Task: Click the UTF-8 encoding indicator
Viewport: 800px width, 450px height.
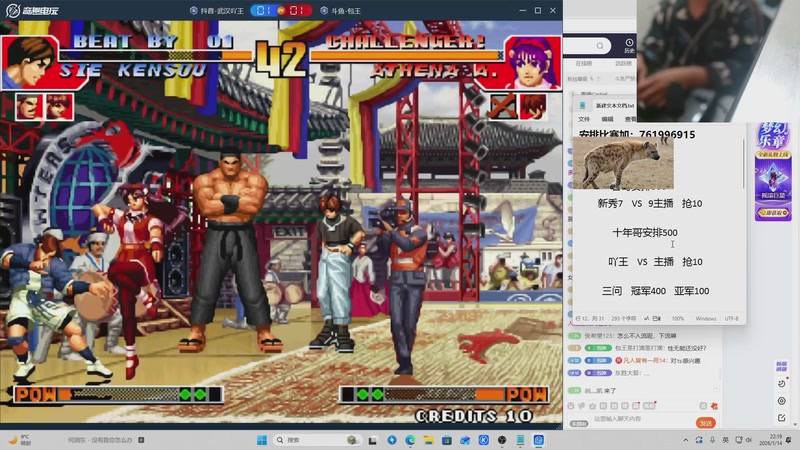Action: 732,318
